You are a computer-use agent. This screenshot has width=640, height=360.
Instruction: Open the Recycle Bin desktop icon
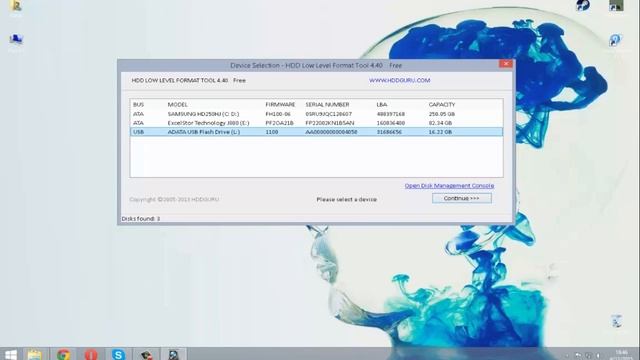[616, 321]
